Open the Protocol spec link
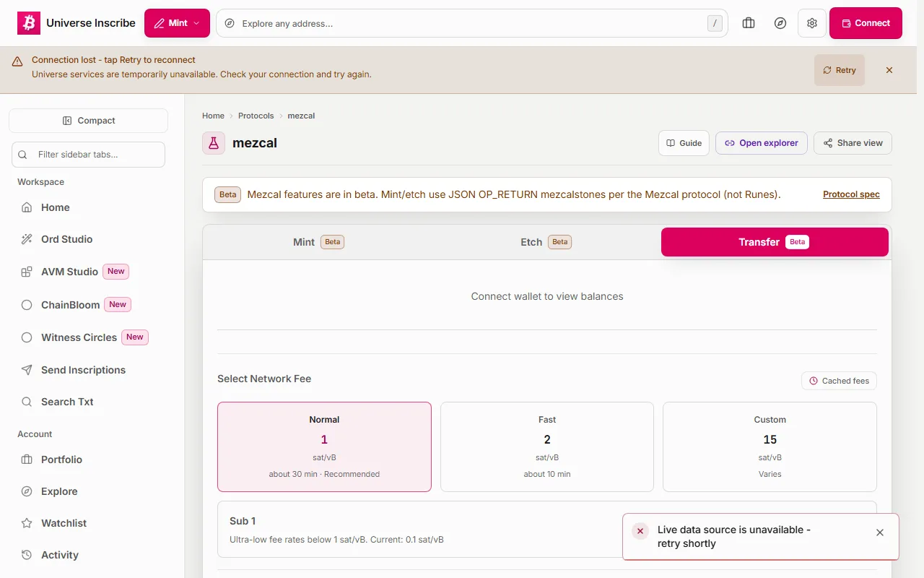 click(851, 194)
